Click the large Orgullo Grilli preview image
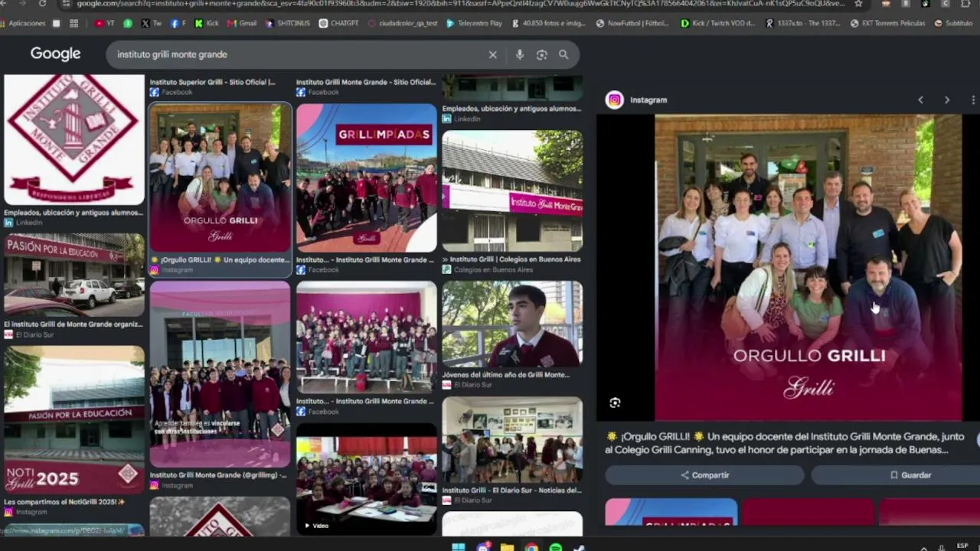The width and height of the screenshot is (980, 551). 808,268
